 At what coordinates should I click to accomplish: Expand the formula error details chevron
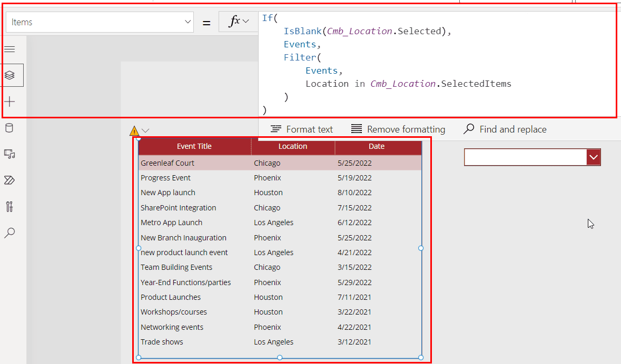145,129
